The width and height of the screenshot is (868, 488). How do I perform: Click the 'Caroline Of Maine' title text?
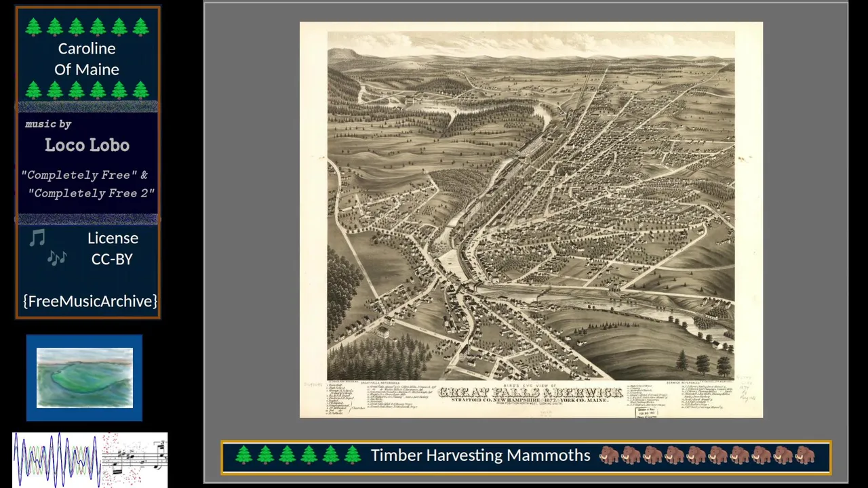87,59
